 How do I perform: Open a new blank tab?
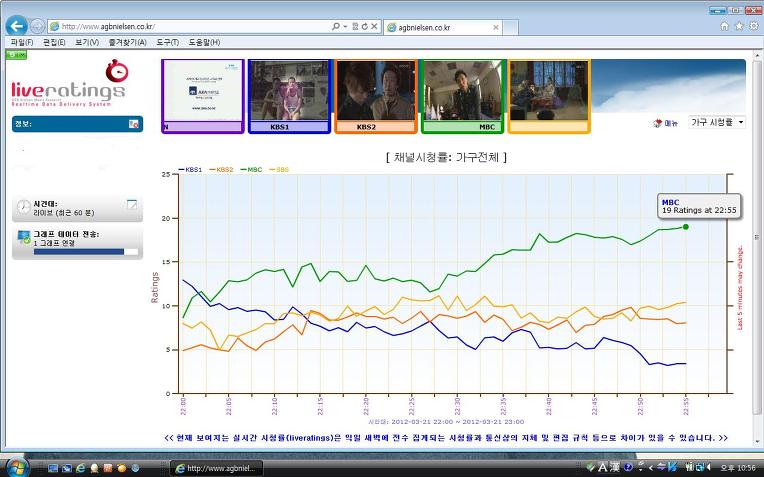(x=510, y=27)
